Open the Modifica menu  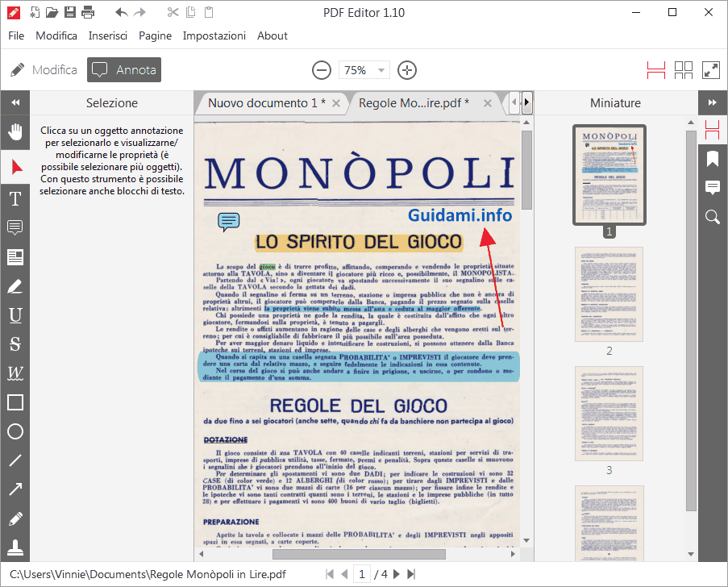pos(56,35)
